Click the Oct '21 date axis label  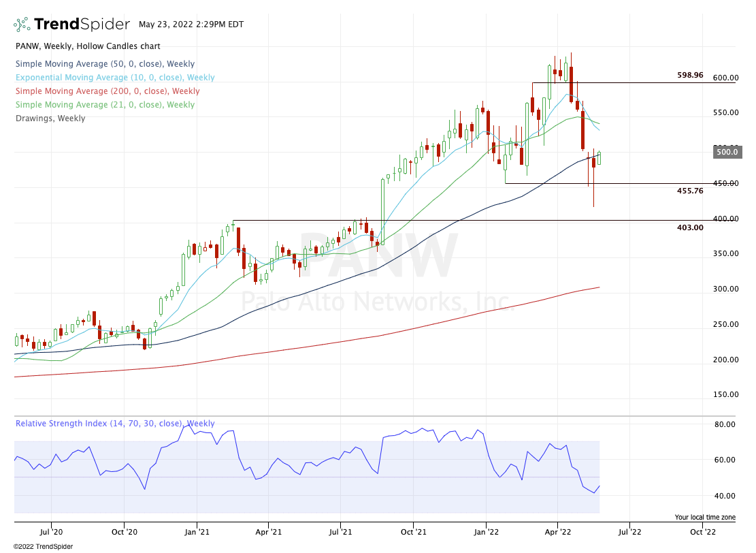[414, 532]
